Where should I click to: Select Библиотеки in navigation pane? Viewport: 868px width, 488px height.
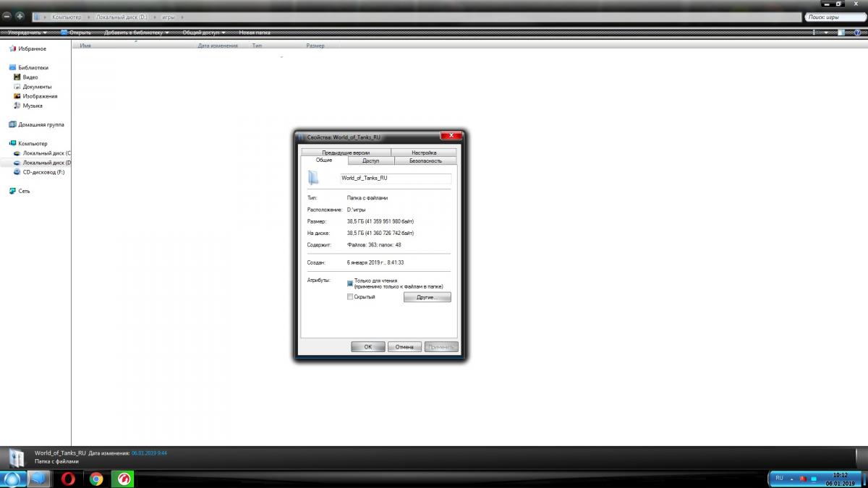pos(28,67)
